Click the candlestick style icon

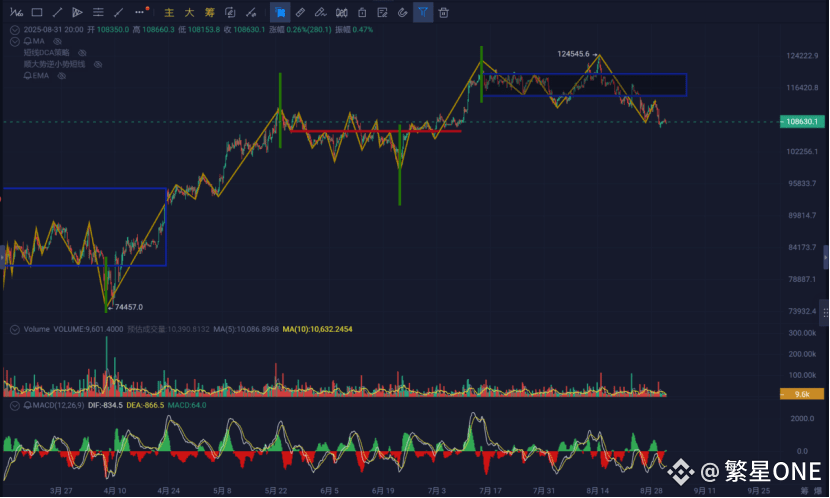(341, 12)
